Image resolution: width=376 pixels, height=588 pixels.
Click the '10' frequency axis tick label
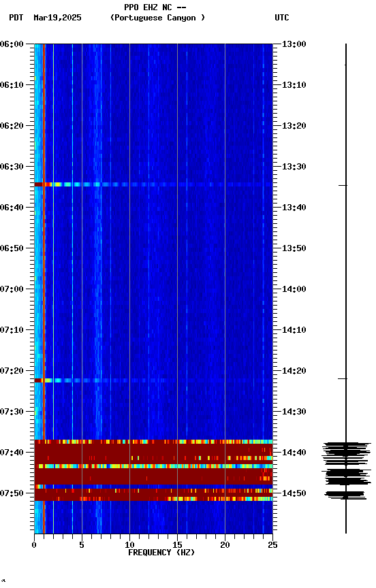tap(129, 545)
